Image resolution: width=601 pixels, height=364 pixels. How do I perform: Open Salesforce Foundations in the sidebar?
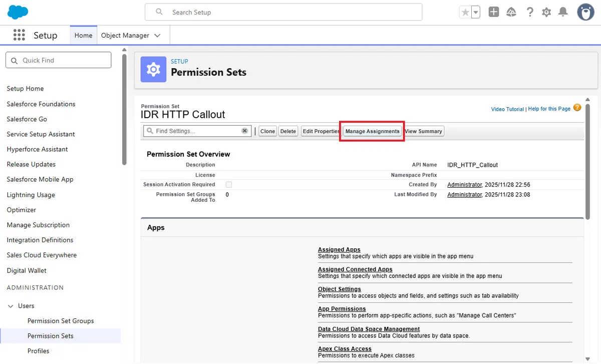[41, 104]
